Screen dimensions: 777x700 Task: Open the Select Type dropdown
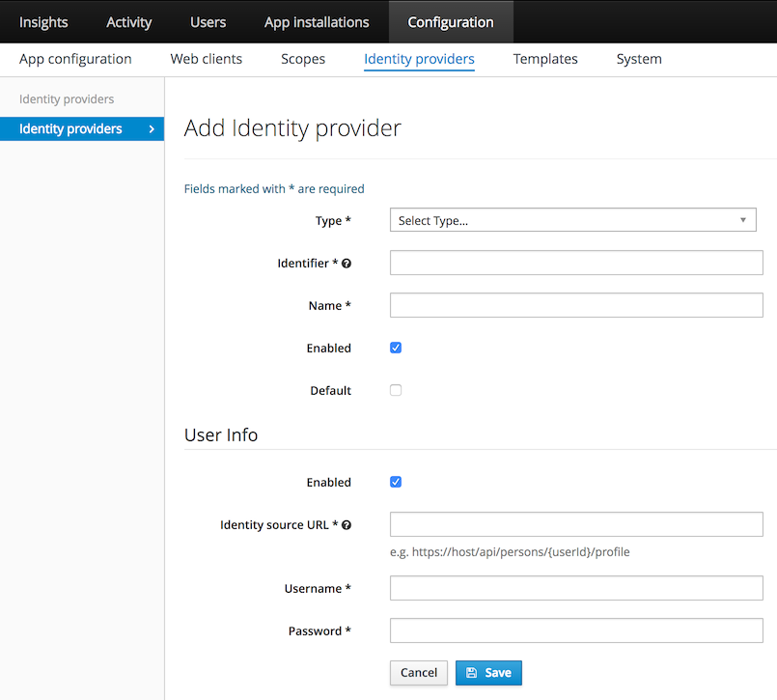pyautogui.click(x=572, y=220)
